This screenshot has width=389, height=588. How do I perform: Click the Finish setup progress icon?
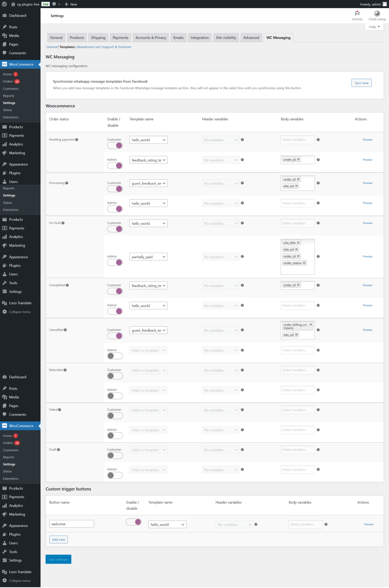[x=377, y=13]
